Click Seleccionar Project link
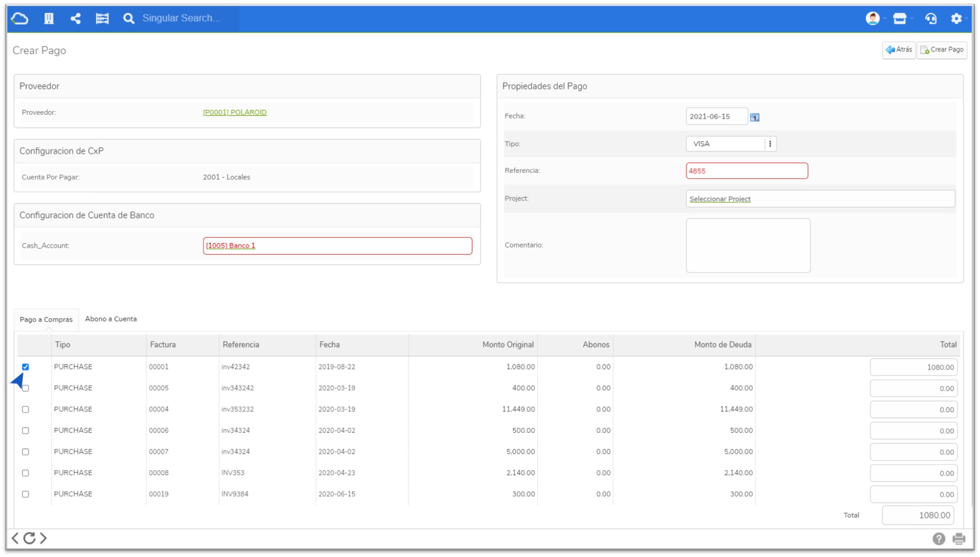This screenshot has width=980, height=557. pyautogui.click(x=720, y=199)
